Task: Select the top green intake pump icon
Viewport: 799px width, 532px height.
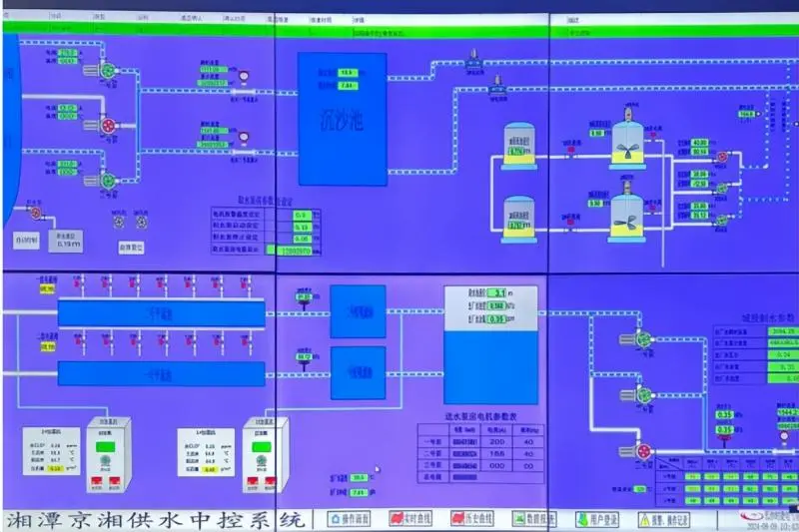Action: pyautogui.click(x=108, y=71)
